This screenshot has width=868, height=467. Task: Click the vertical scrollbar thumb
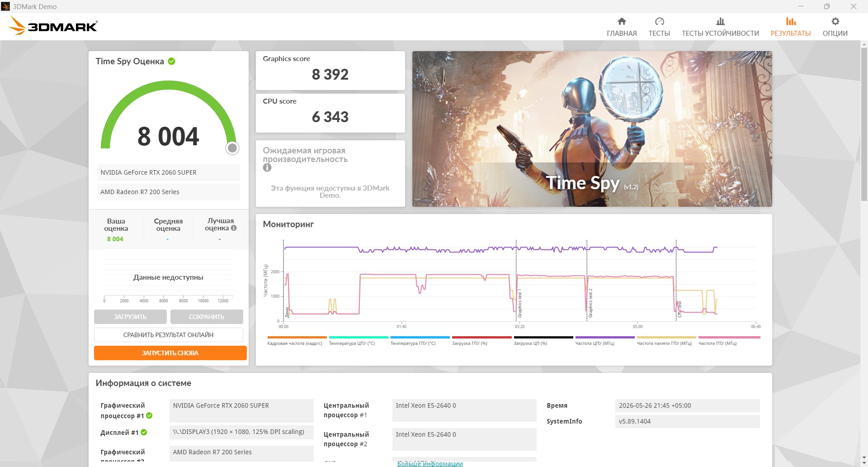[x=864, y=124]
